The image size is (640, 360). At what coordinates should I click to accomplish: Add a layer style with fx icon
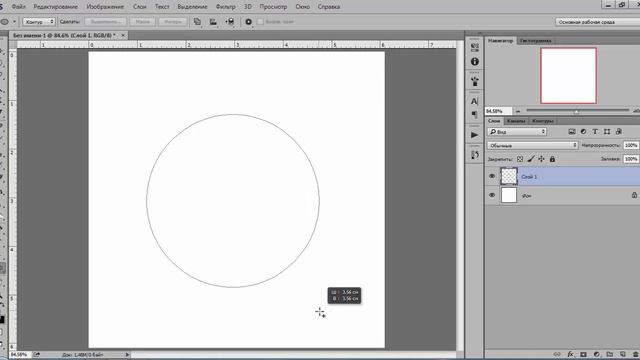(x=570, y=354)
